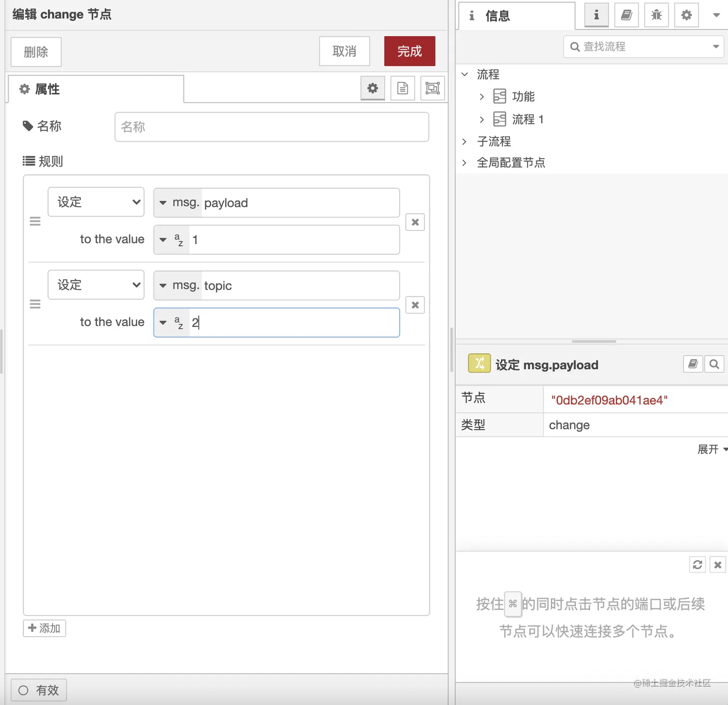Click 展开 to expand node details
Viewport: 728px width, 705px height.
[x=712, y=449]
